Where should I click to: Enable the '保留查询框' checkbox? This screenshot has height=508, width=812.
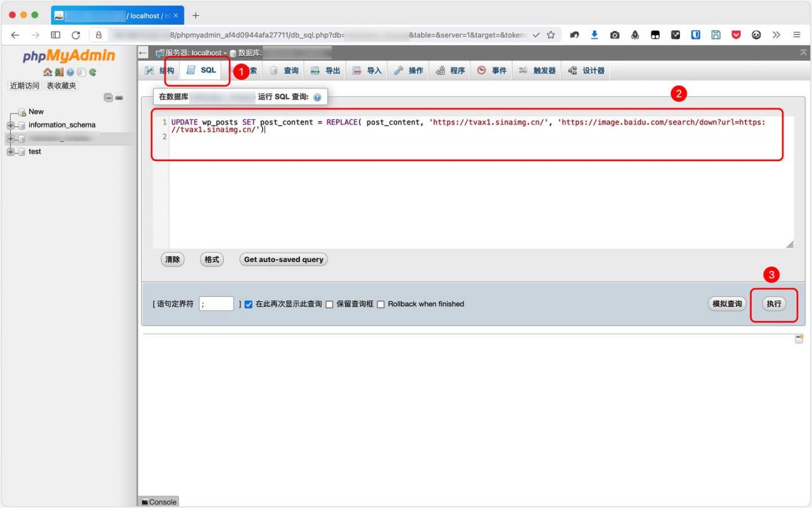329,304
